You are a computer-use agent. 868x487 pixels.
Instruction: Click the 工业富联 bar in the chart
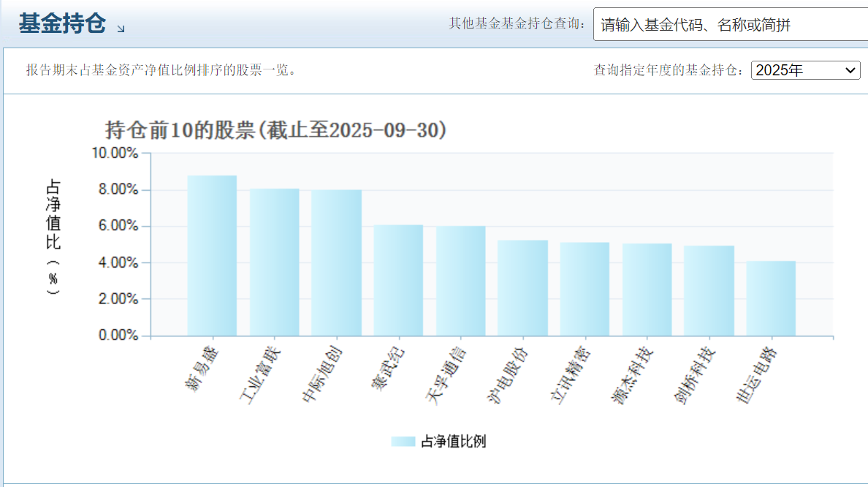point(273,263)
